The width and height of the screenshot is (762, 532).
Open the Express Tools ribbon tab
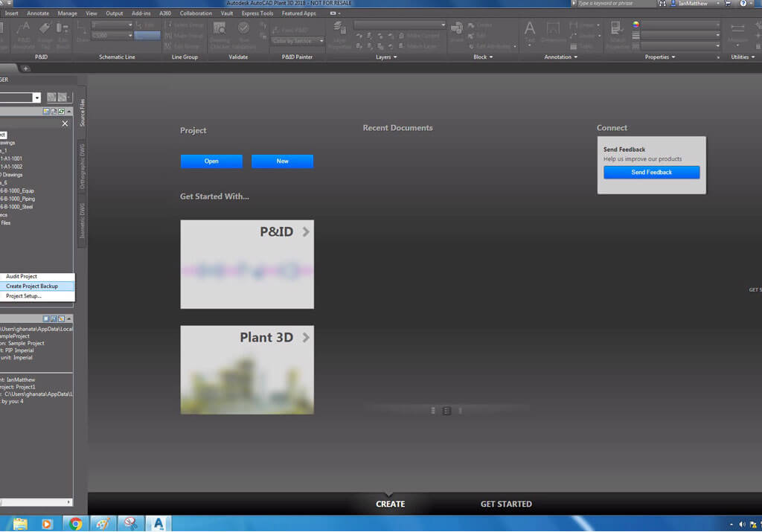tap(257, 13)
